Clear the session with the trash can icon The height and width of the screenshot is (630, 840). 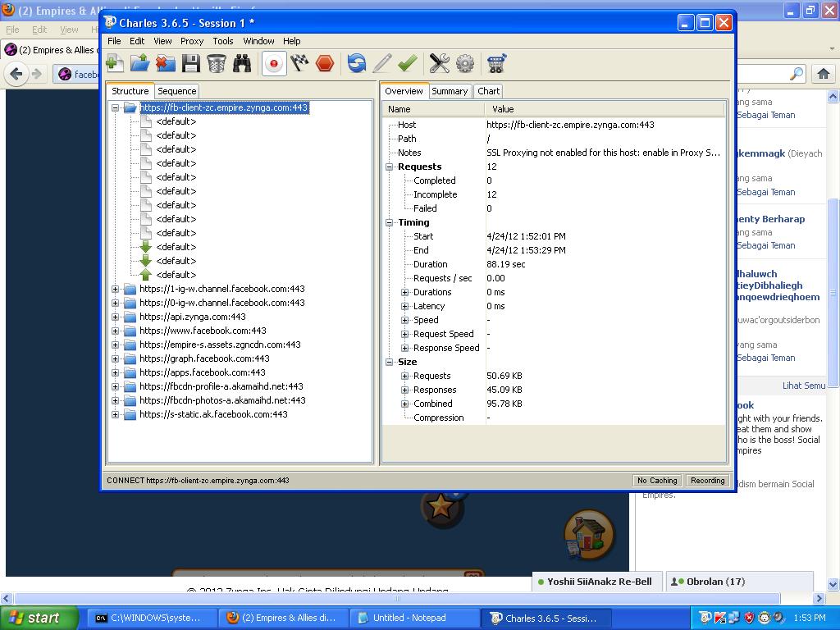point(217,64)
